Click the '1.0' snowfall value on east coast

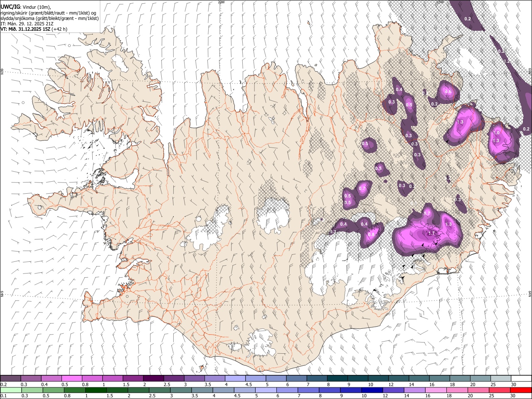pyautogui.click(x=496, y=133)
